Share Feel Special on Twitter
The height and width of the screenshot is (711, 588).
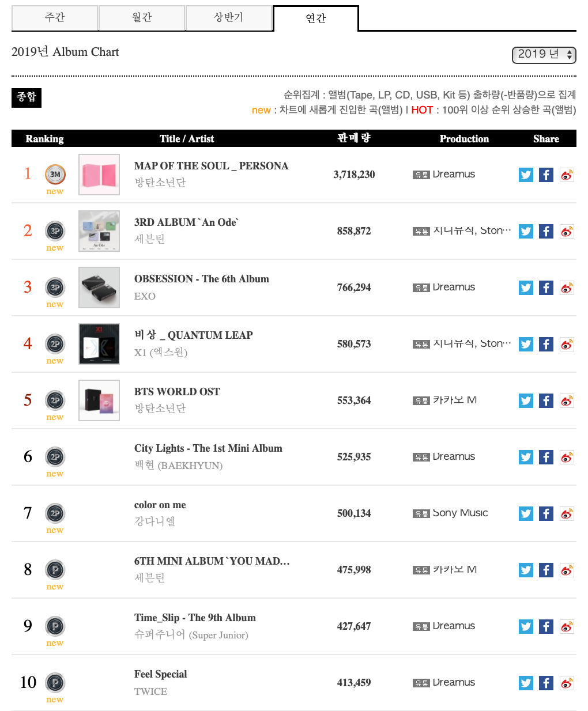point(526,683)
